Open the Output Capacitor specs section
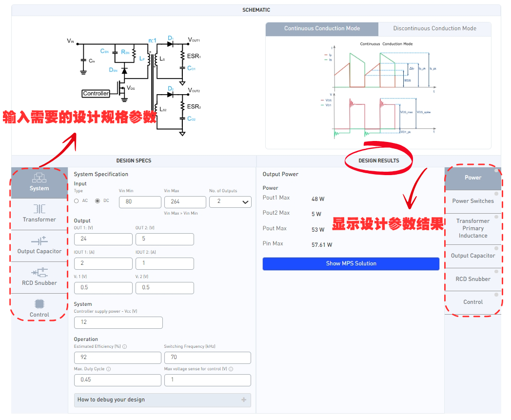This screenshot has width=511, height=420. click(x=39, y=246)
